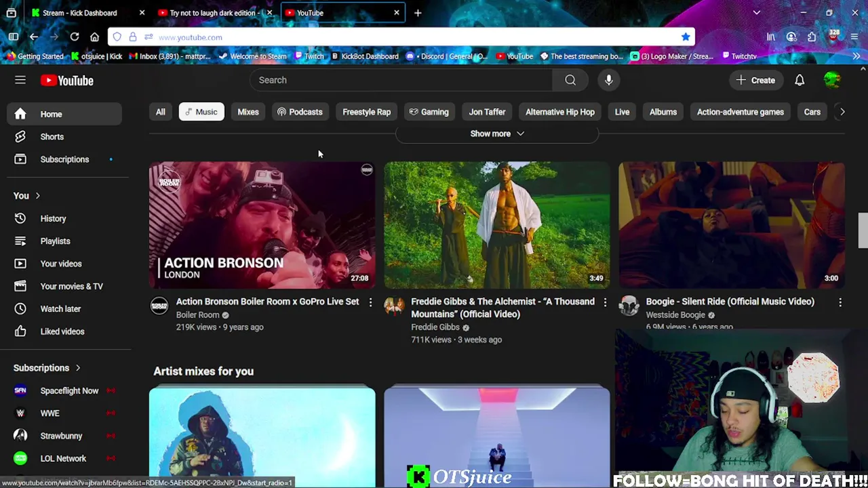Screen dimensions: 868x488
Task: Open the LOL Network channel subscription
Action: tap(64, 458)
